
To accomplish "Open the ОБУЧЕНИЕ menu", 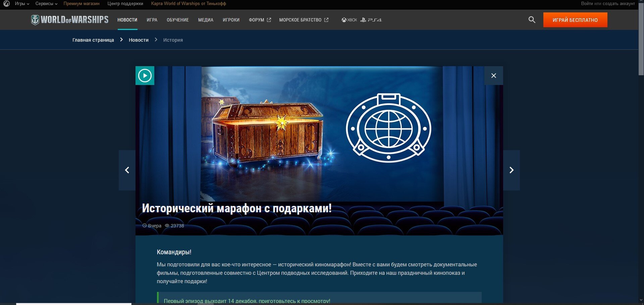I will click(178, 20).
